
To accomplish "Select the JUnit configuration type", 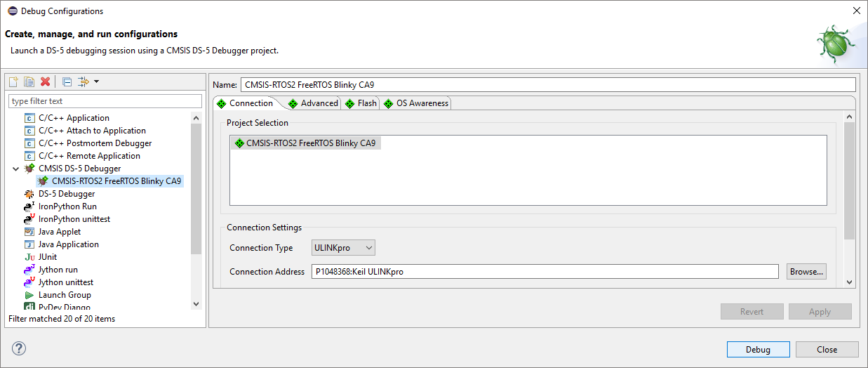I will pos(47,257).
